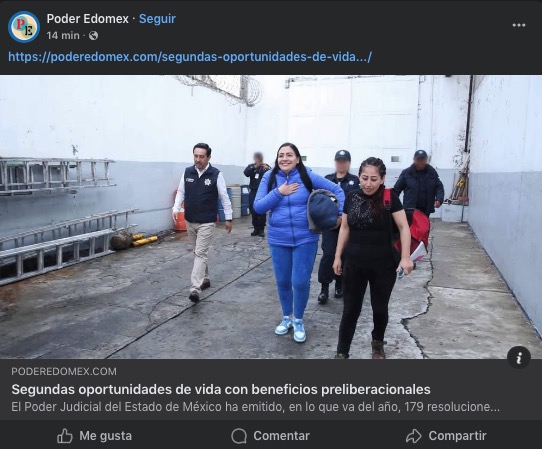Click the Compartir text label
The image size is (542, 449).
(x=457, y=436)
